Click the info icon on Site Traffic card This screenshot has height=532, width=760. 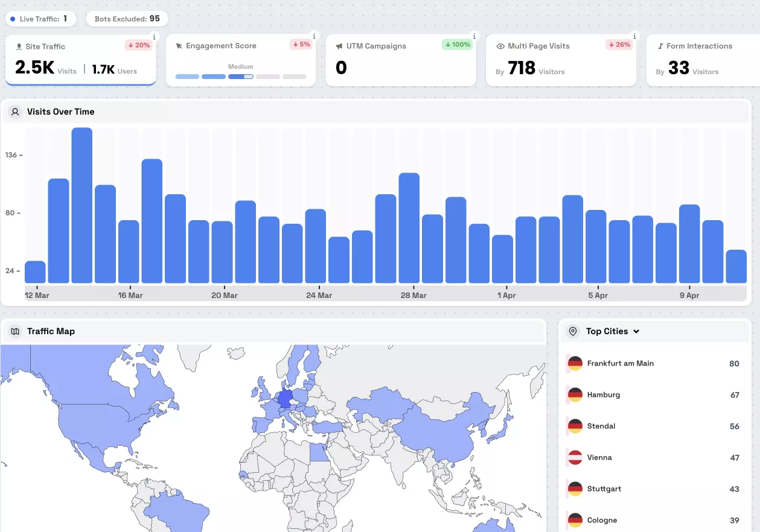coord(154,37)
